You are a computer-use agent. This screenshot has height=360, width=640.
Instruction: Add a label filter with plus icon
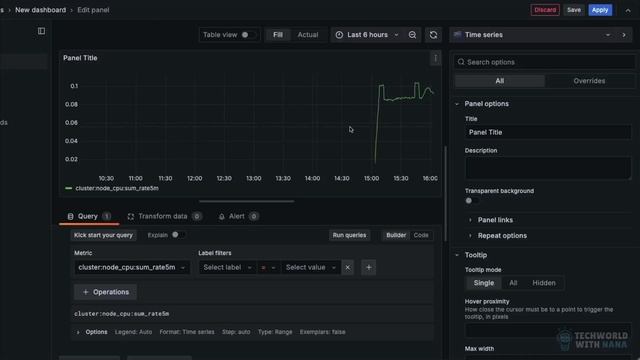click(x=369, y=268)
